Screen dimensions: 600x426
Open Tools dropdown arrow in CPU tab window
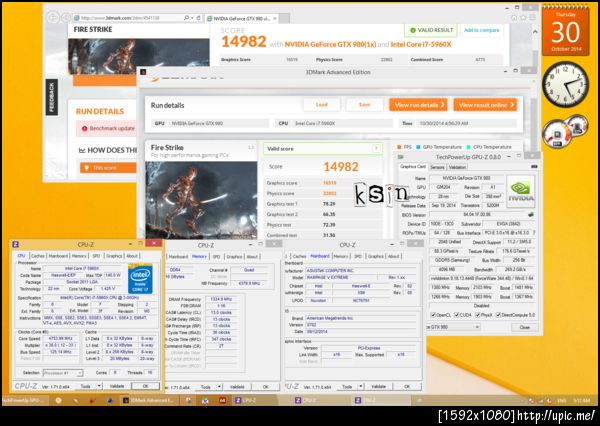tap(99, 387)
